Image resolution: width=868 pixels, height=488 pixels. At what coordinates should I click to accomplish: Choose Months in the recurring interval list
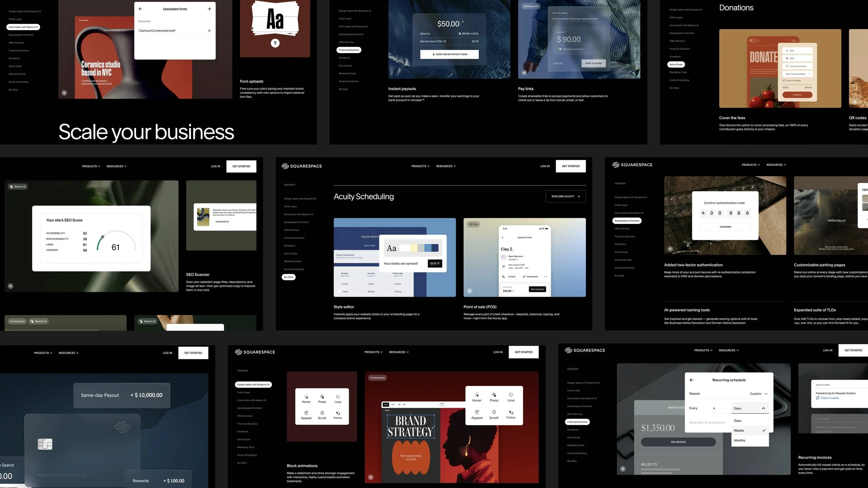[x=740, y=440]
